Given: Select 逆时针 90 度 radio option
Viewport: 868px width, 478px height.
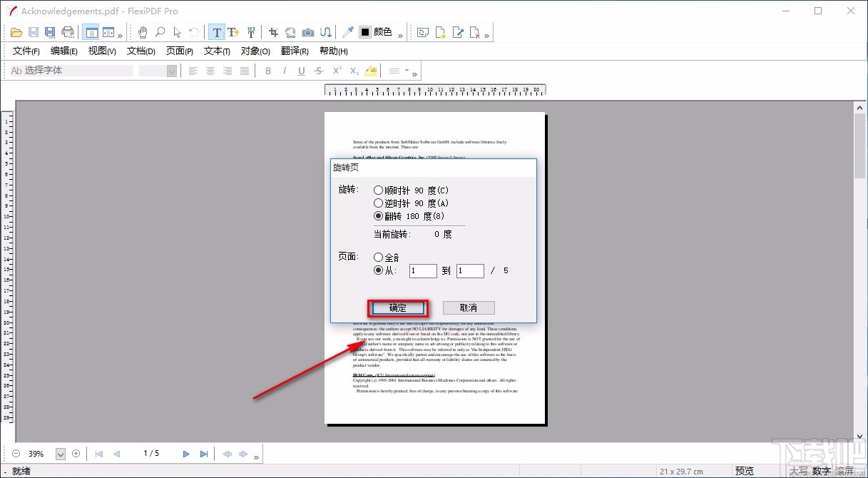Looking at the screenshot, I should point(378,203).
